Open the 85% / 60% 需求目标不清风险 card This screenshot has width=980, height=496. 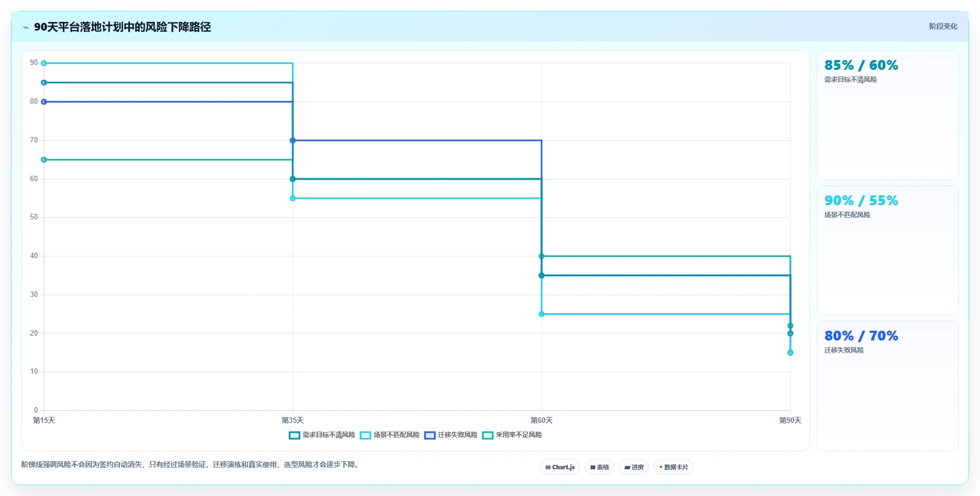(888, 115)
